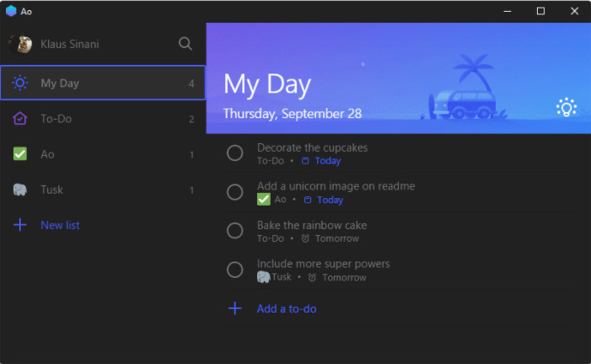Open the Add a unicorn image on readme task
The height and width of the screenshot is (364, 591).
point(336,185)
